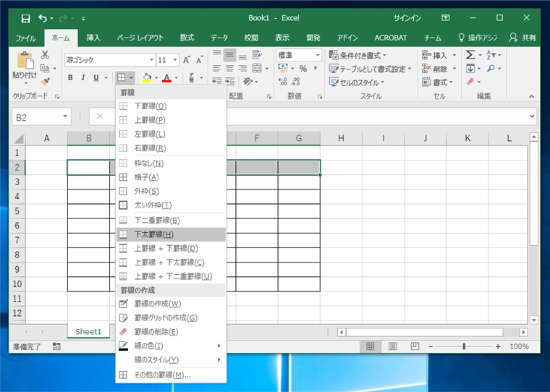550x392 pixels.
Task: Open the テーブルとして書式設定 dropdown
Action: (370, 69)
